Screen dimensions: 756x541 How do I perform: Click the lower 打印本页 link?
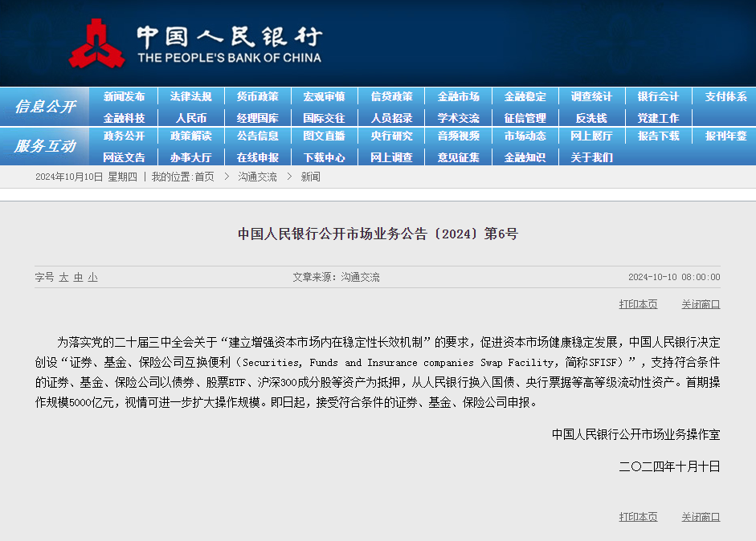coord(639,517)
